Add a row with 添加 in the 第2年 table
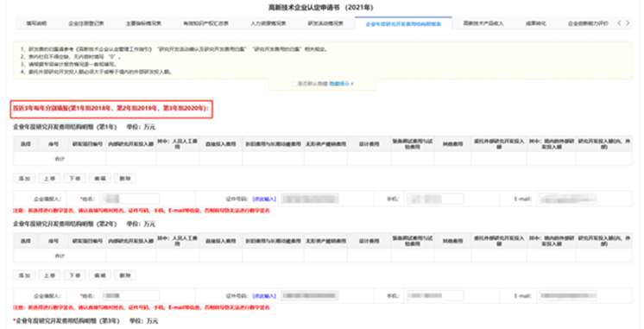The image size is (644, 329). (x=24, y=275)
